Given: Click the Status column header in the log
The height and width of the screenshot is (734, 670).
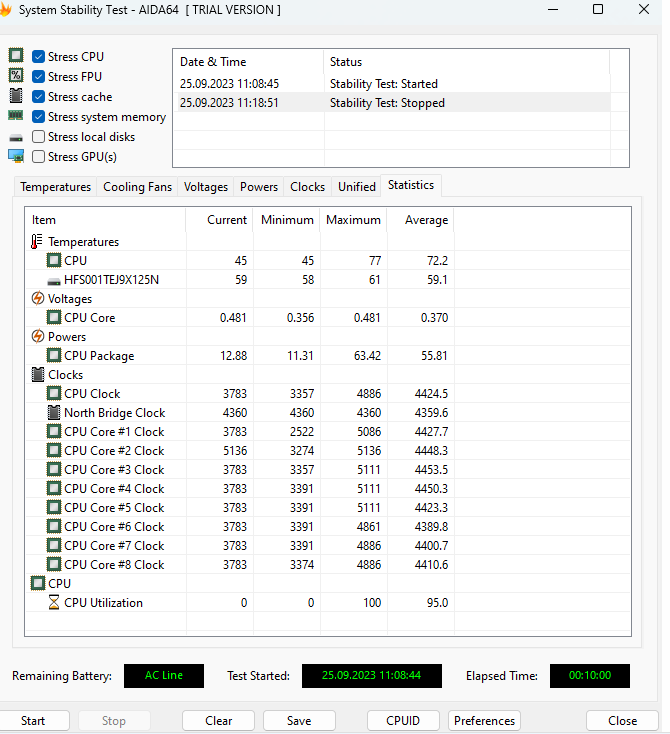Looking at the screenshot, I should (466, 62).
